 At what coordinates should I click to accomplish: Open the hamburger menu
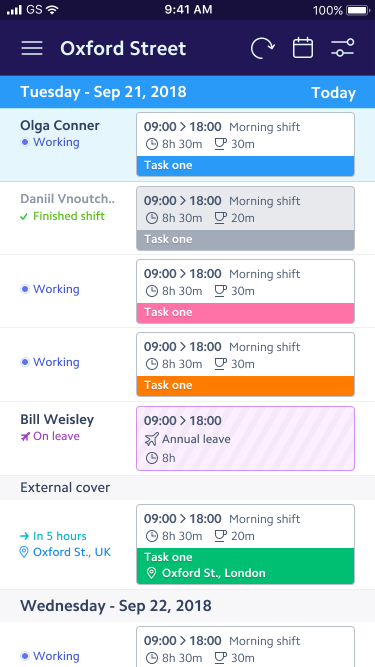tap(32, 48)
